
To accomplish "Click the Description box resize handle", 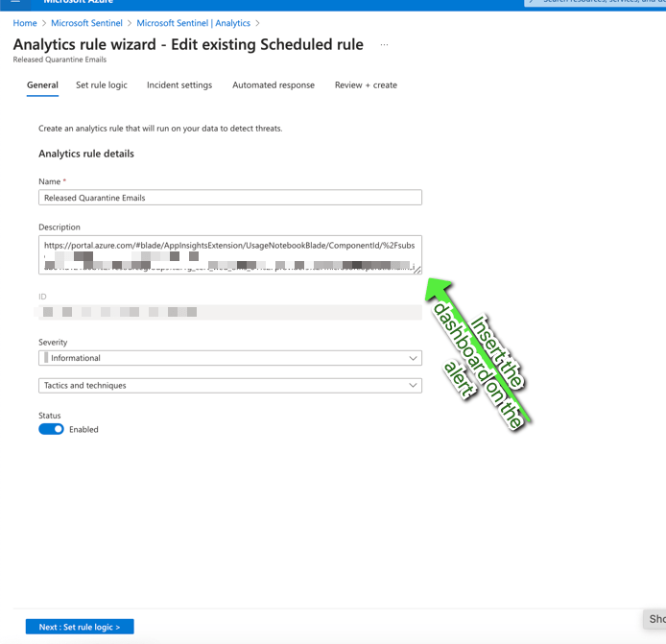I will click(416, 270).
